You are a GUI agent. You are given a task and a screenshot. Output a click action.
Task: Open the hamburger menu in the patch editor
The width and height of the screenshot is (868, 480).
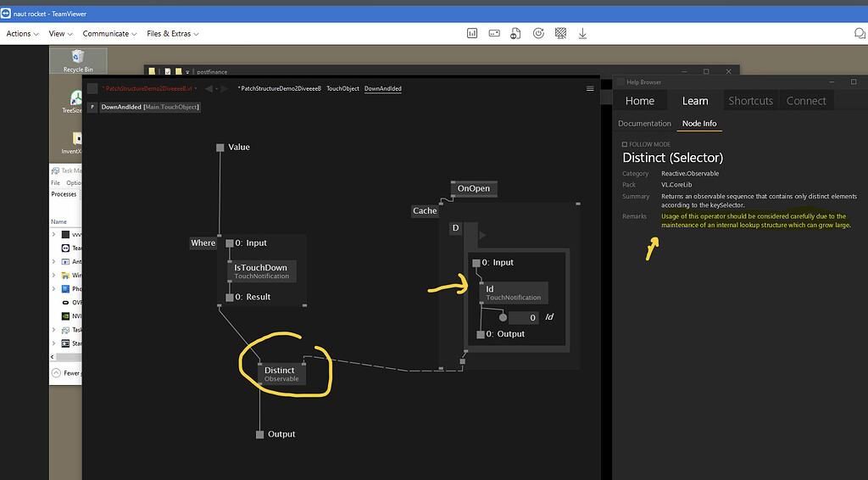(590, 88)
